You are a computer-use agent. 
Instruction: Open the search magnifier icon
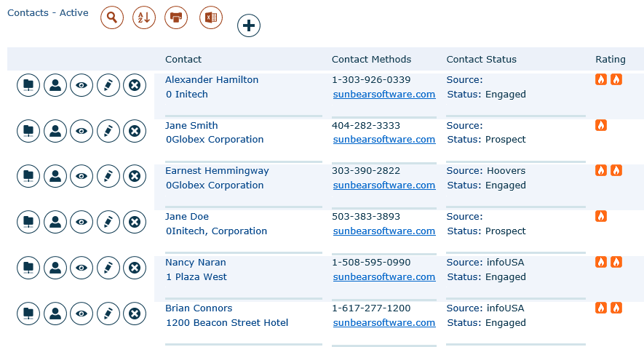pos(112,17)
